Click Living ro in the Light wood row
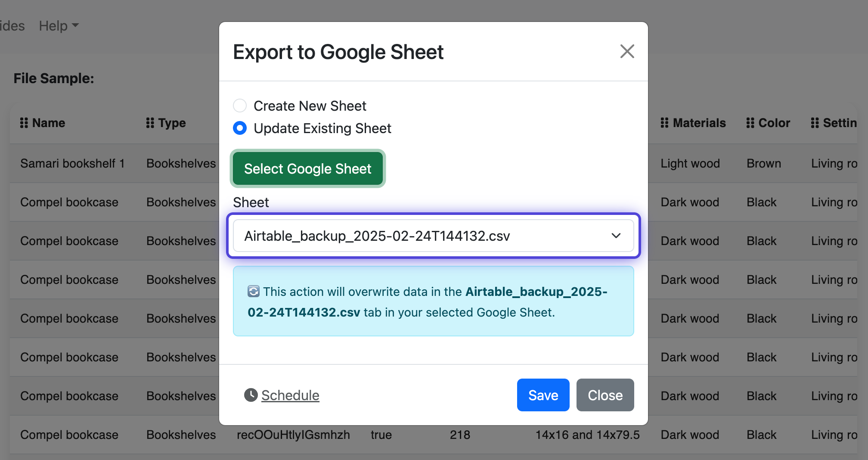868x460 pixels. pyautogui.click(x=834, y=163)
